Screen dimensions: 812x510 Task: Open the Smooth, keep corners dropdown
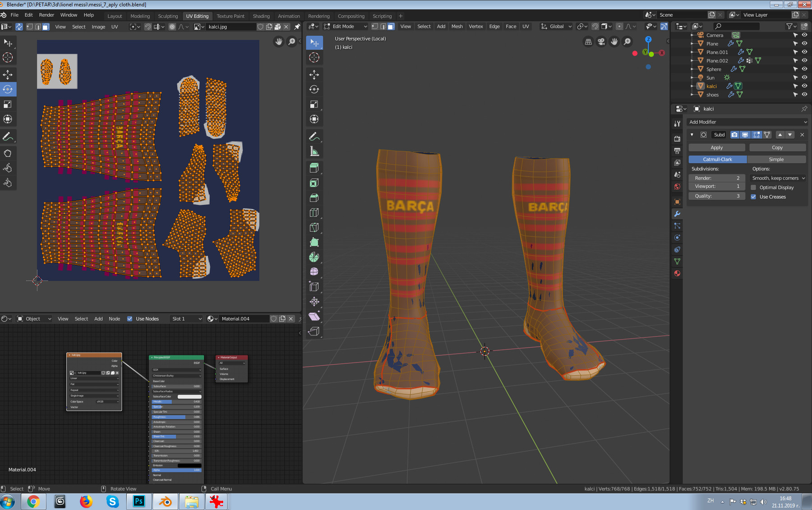(x=777, y=178)
